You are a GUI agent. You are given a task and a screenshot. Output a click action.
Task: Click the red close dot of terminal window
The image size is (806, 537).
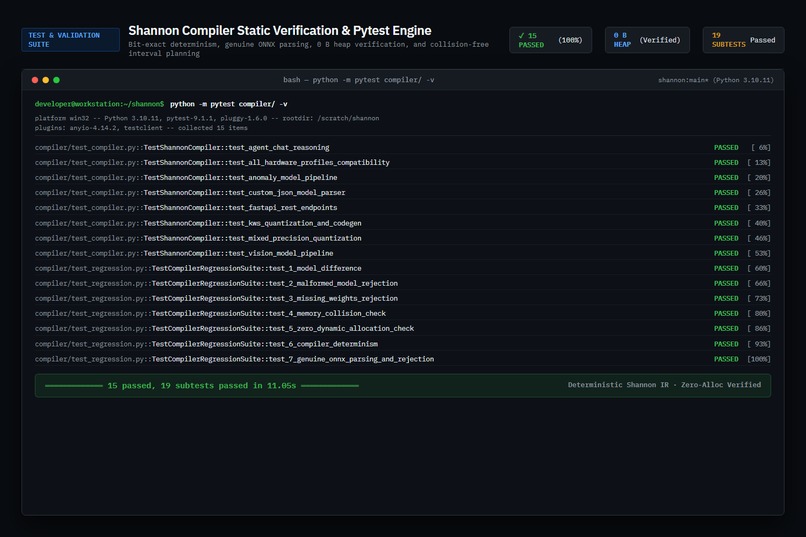pos(35,80)
